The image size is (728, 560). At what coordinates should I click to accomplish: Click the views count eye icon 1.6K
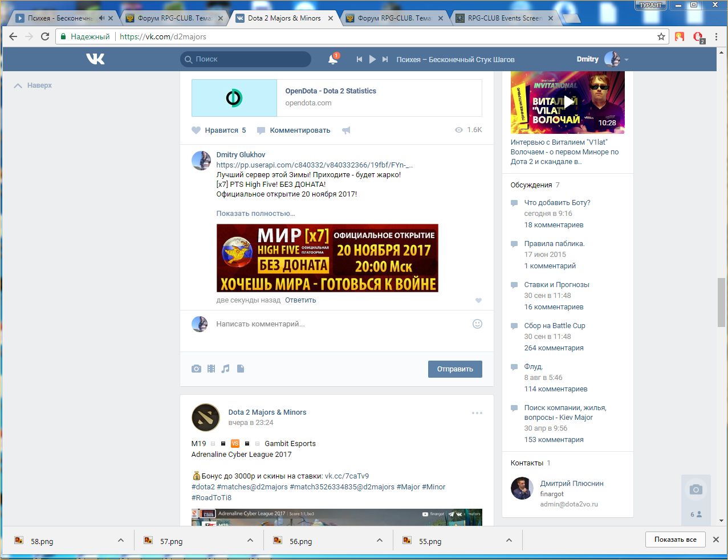pos(459,130)
